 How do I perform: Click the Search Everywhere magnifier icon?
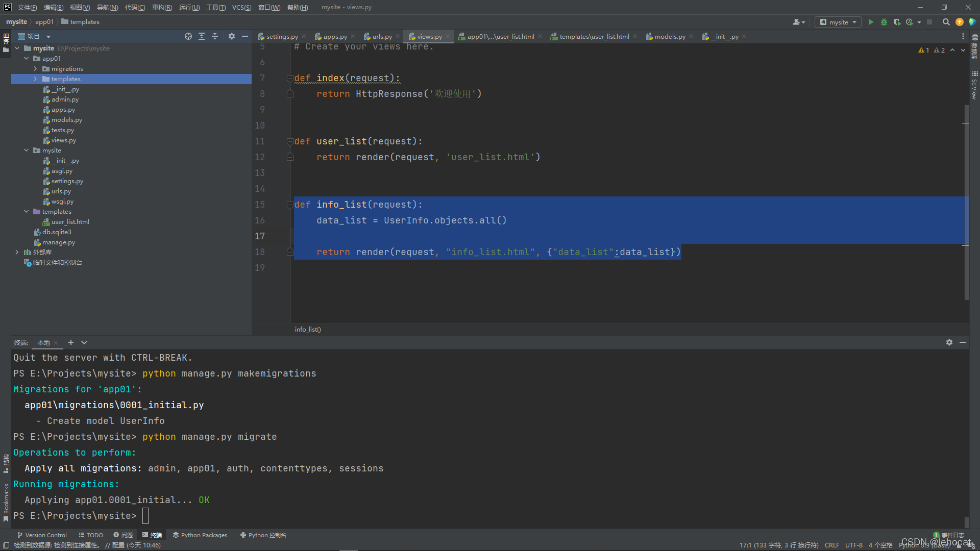tap(946, 22)
